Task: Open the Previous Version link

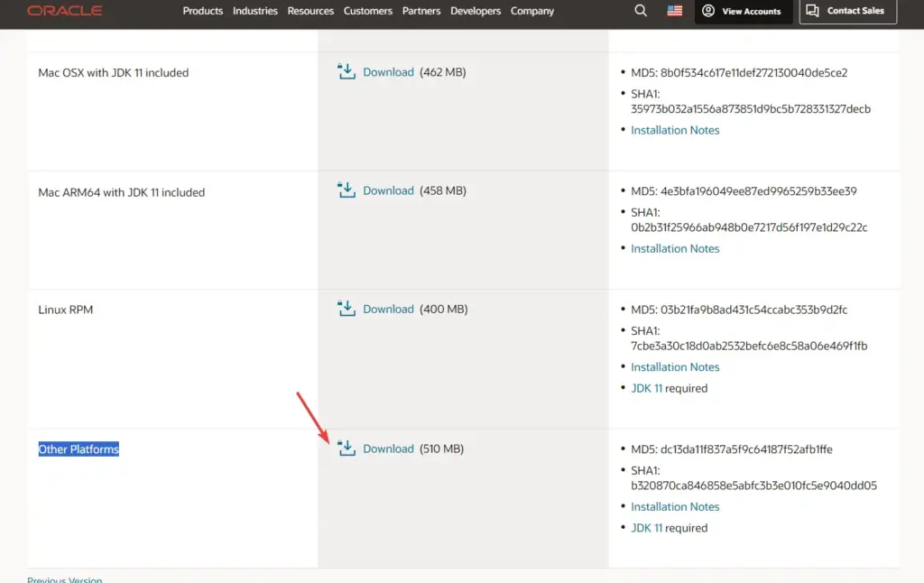Action: pos(64,578)
